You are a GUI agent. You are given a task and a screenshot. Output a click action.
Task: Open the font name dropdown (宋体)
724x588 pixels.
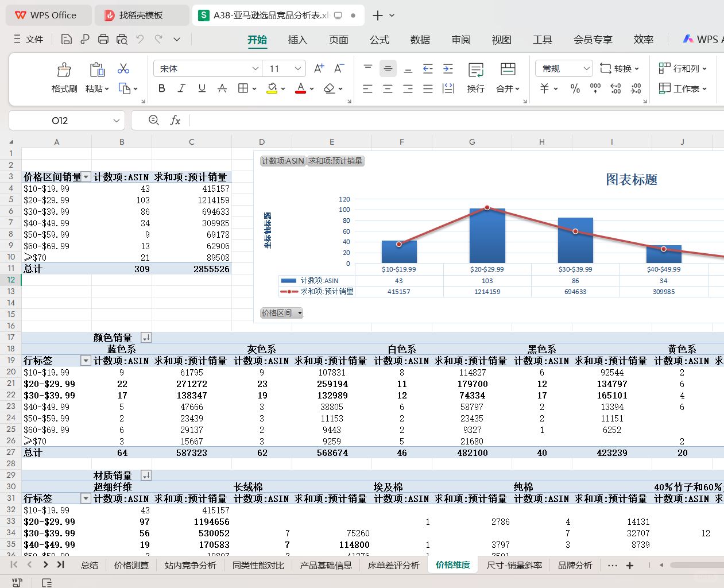click(255, 69)
